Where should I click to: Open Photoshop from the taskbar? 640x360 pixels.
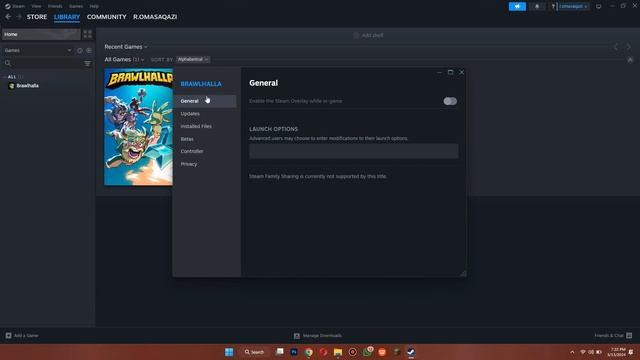(x=294, y=352)
